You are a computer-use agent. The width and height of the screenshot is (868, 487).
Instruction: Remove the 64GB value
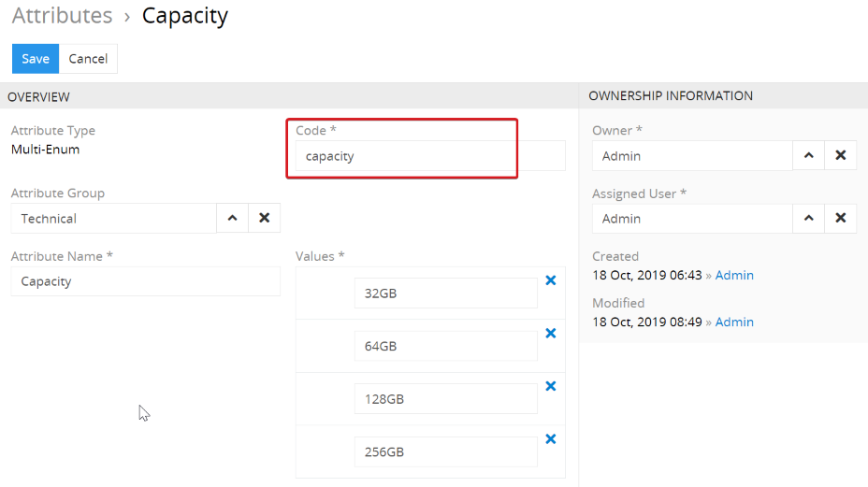click(x=550, y=333)
